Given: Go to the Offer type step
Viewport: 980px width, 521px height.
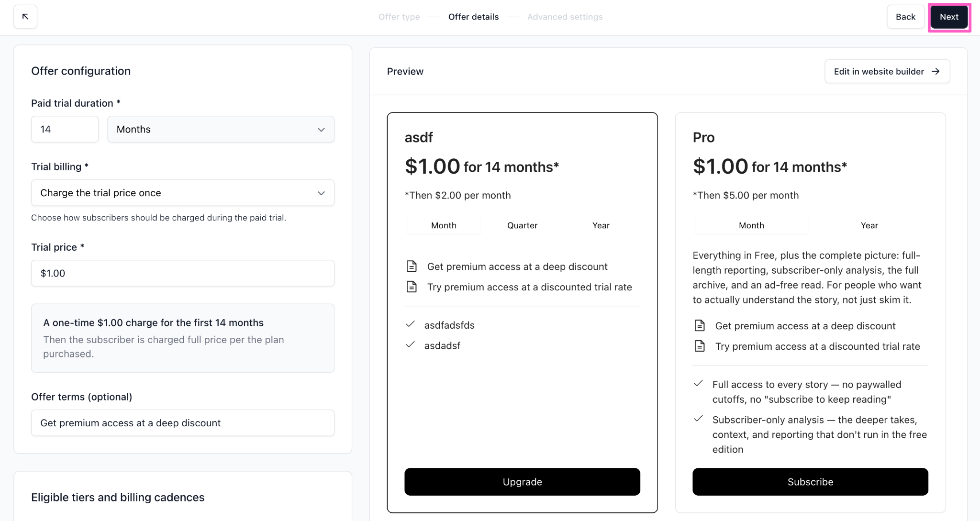Looking at the screenshot, I should 399,17.
